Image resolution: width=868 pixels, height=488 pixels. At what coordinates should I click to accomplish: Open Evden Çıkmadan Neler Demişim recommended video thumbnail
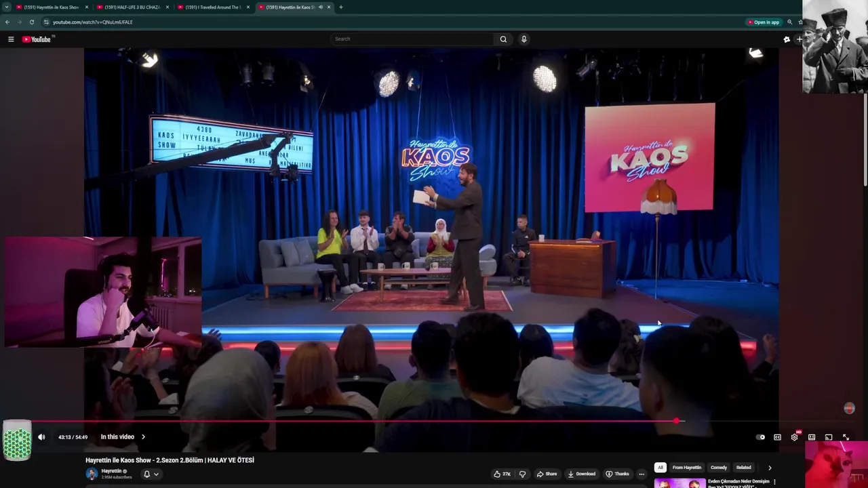[x=679, y=483]
